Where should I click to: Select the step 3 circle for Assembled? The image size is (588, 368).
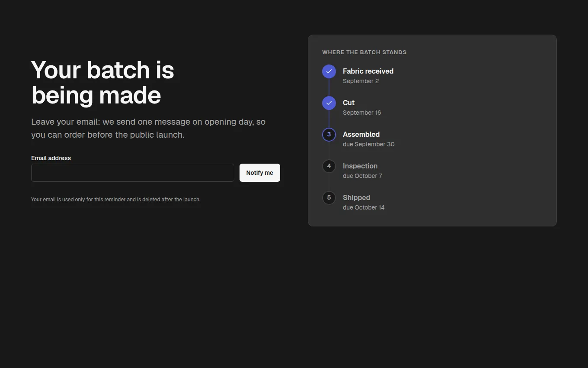click(x=329, y=135)
